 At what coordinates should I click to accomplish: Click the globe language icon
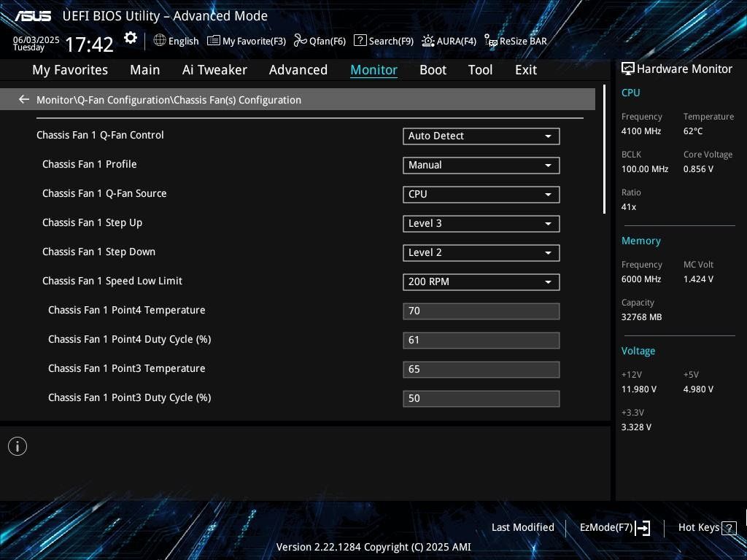(160, 41)
